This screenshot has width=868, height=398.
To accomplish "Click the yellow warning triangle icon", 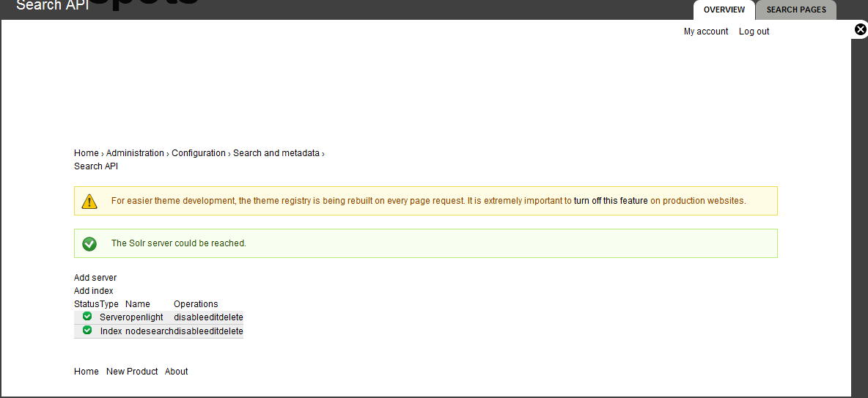I will 89,201.
